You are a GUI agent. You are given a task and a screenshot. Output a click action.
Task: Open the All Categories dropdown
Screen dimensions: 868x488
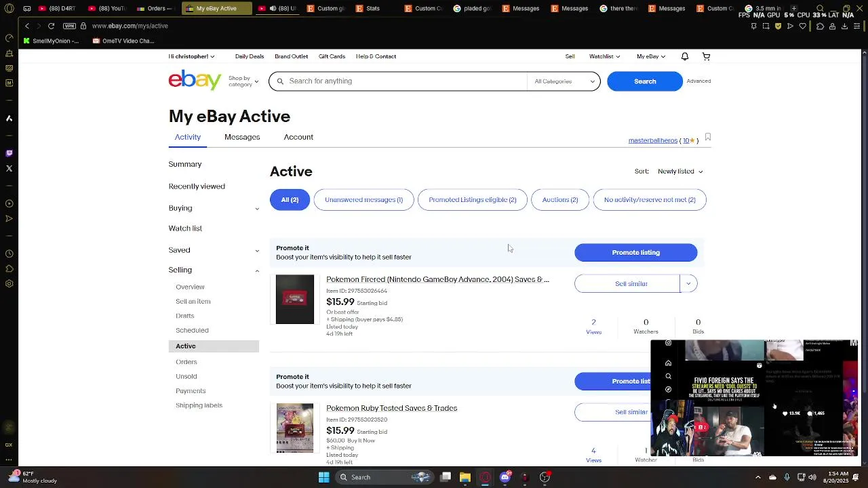pos(564,81)
